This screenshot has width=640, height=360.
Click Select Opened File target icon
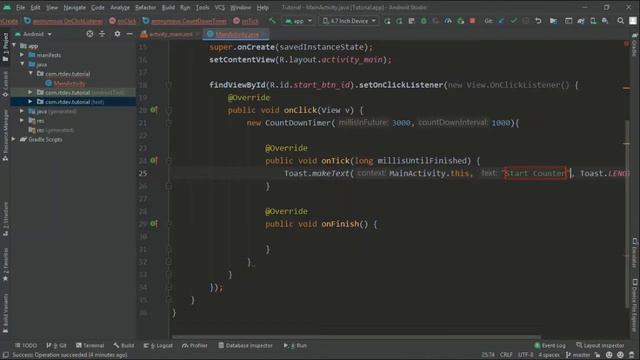point(90,34)
